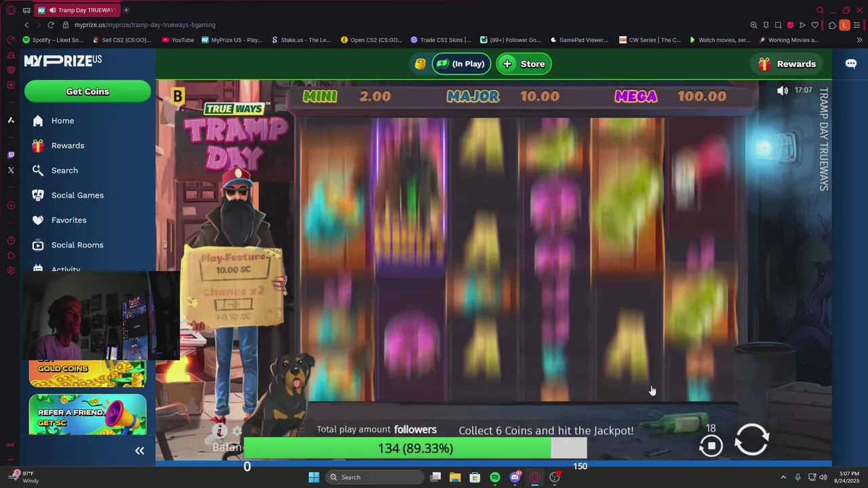Show hidden system tray icons

pyautogui.click(x=783, y=477)
